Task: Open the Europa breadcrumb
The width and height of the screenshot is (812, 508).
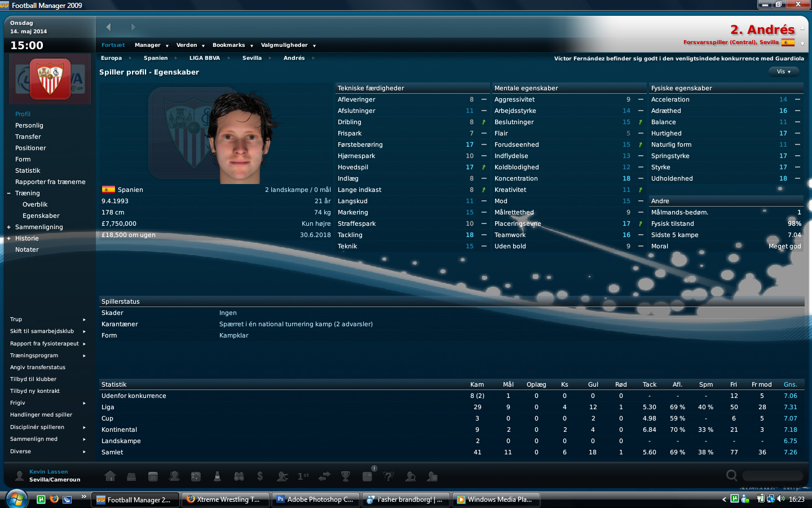Action: tap(111, 58)
